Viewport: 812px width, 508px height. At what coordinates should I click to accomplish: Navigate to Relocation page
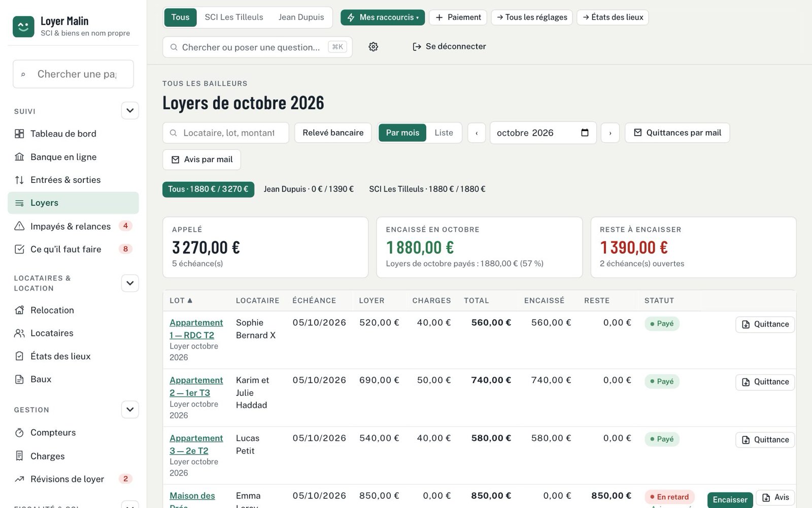coord(73,310)
